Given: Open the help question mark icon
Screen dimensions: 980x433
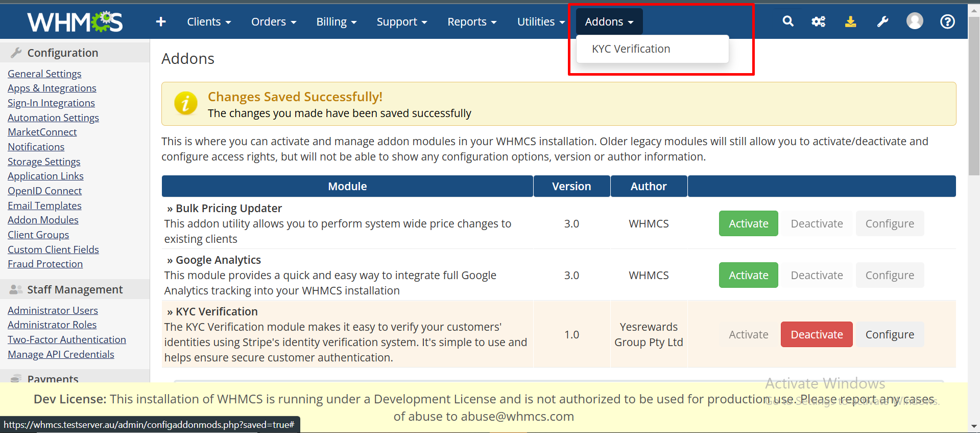Looking at the screenshot, I should 947,21.
